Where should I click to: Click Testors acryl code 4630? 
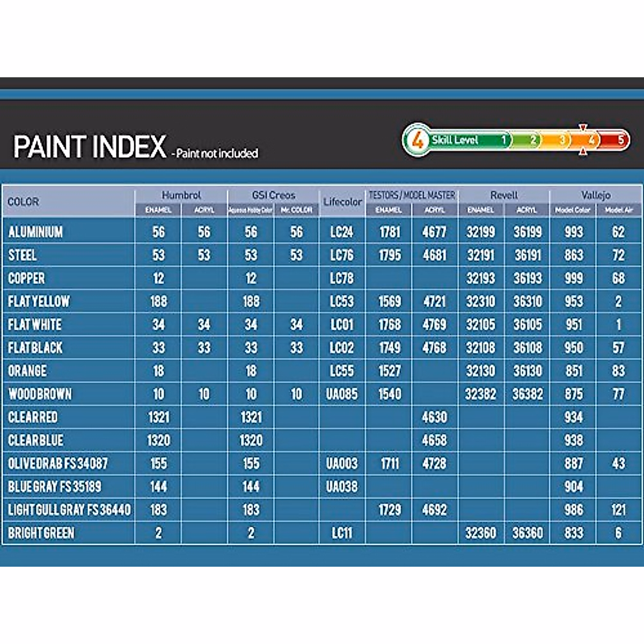[x=434, y=417]
